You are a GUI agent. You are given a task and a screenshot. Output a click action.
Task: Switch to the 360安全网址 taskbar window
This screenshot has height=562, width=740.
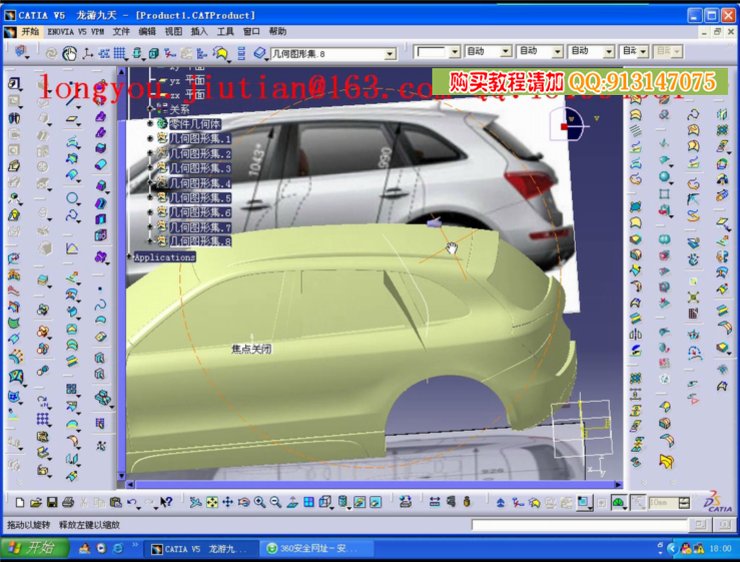point(316,549)
